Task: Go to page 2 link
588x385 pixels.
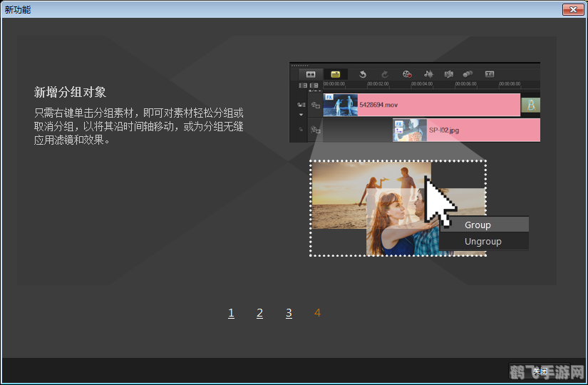Action: pyautogui.click(x=259, y=313)
